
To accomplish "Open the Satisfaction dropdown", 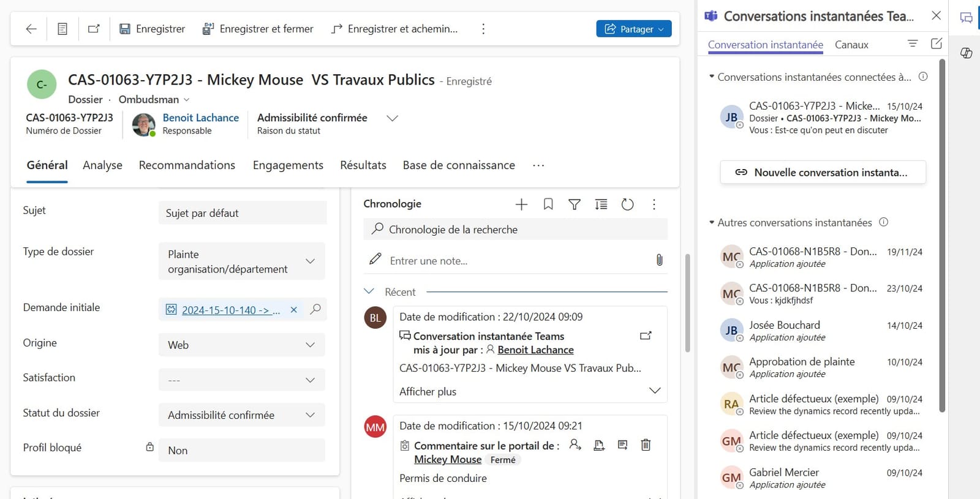I will tap(242, 380).
